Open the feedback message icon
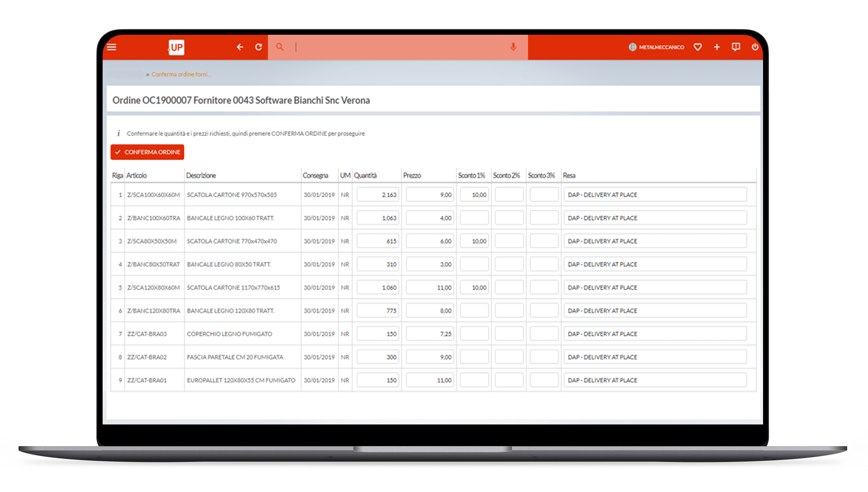Image resolution: width=868 pixels, height=492 pixels. (736, 47)
